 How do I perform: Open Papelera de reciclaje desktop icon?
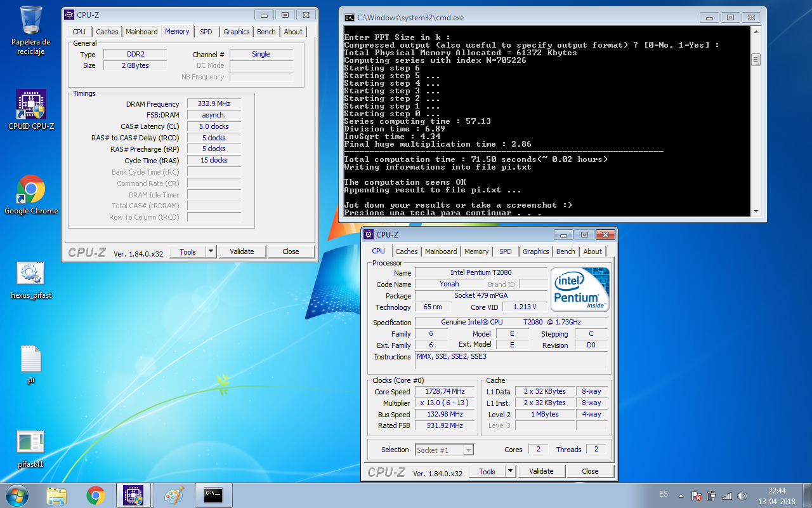click(31, 30)
